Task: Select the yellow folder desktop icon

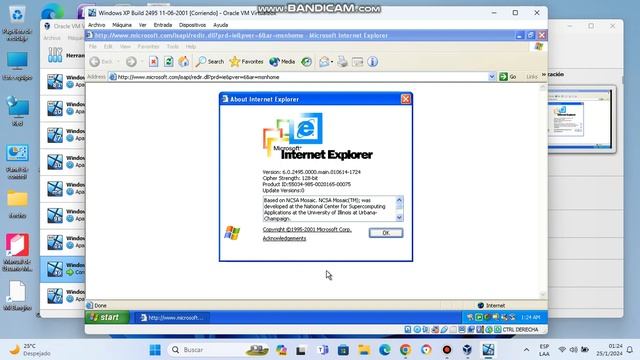Action: pyautogui.click(x=18, y=204)
